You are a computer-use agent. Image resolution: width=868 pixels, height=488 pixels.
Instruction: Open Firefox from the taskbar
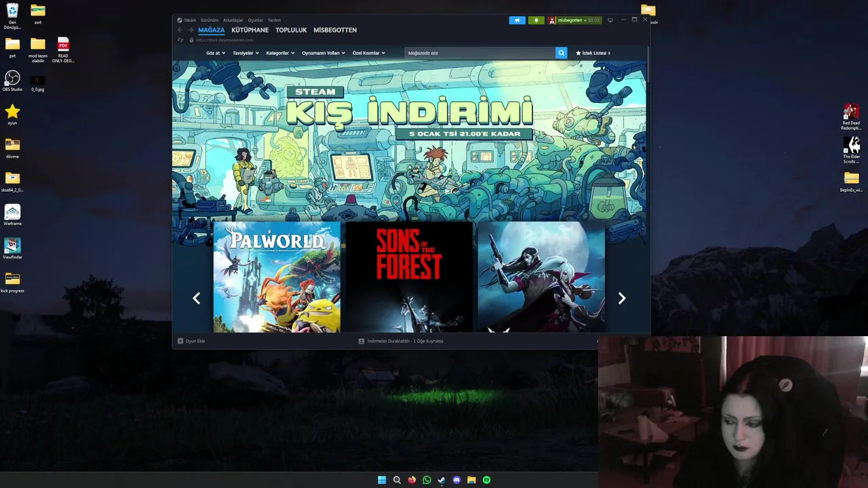(x=412, y=480)
